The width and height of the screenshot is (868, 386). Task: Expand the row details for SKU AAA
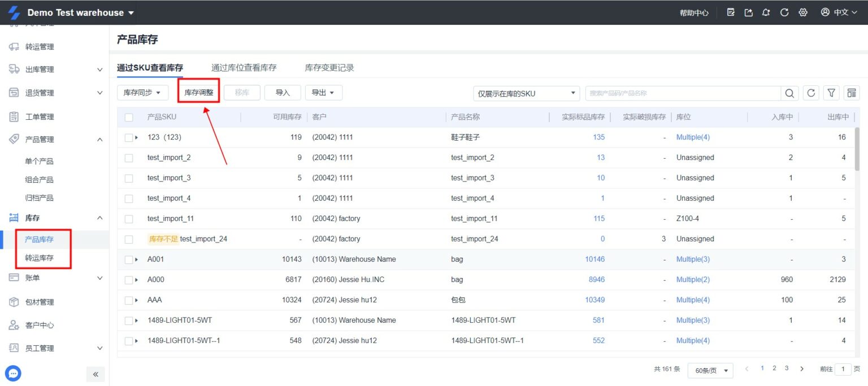pyautogui.click(x=136, y=300)
